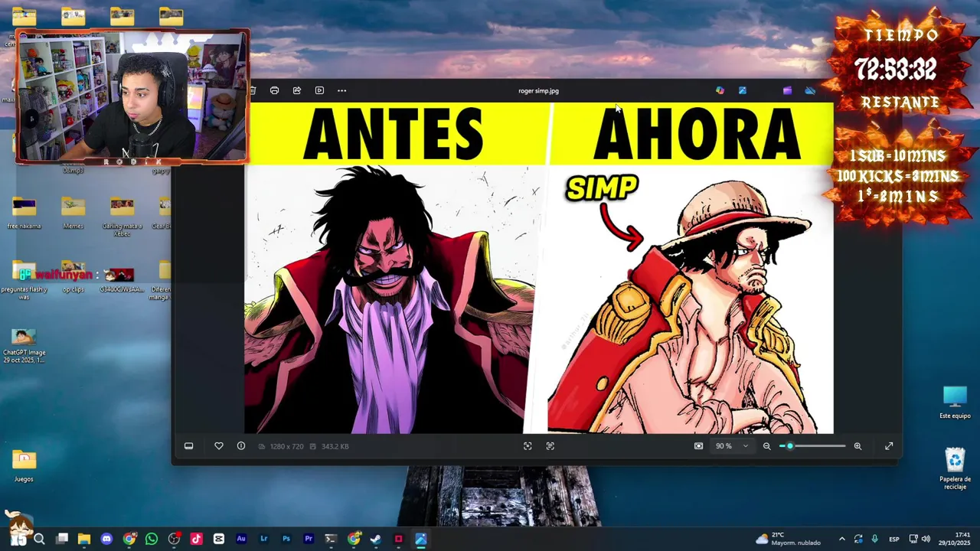980x551 pixels.
Task: Click the Share icon in Photos toolbar
Action: coord(297,90)
